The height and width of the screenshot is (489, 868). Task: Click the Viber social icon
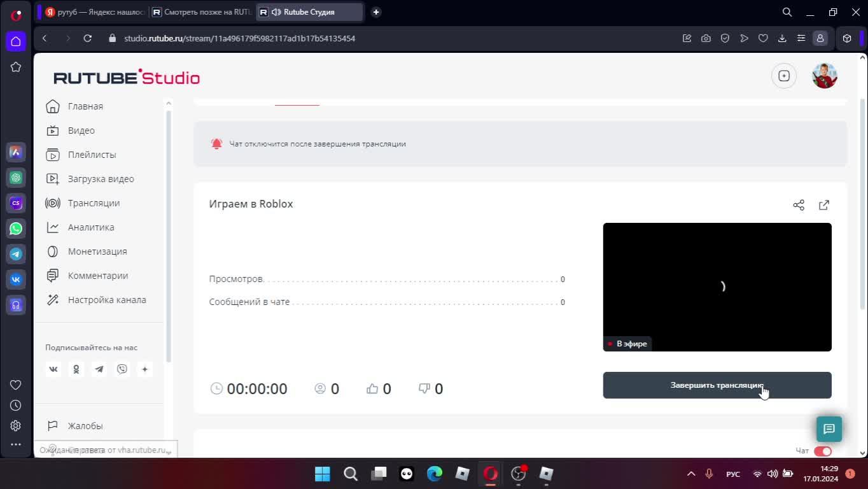(122, 369)
